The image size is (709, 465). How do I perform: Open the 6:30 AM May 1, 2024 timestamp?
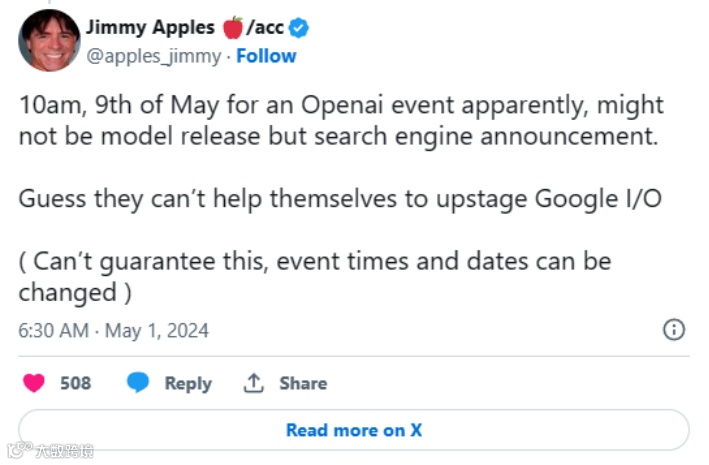[113, 330]
